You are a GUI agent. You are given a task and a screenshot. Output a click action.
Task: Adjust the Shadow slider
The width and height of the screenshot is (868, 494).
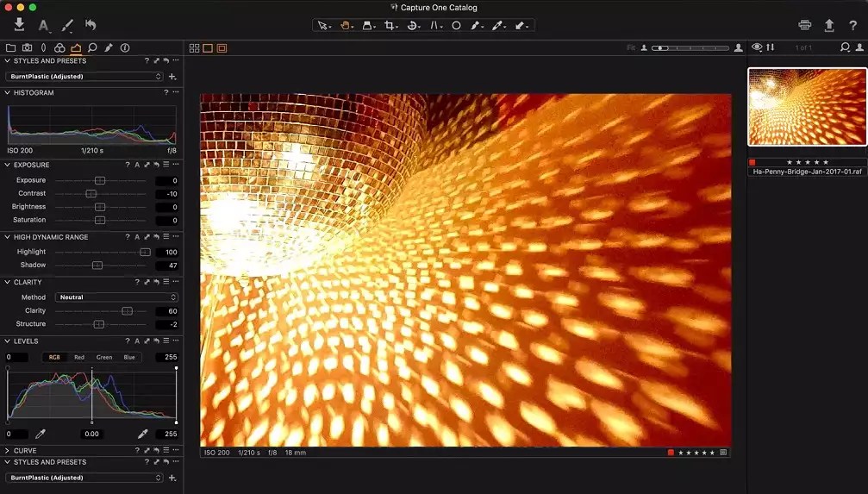(101, 266)
